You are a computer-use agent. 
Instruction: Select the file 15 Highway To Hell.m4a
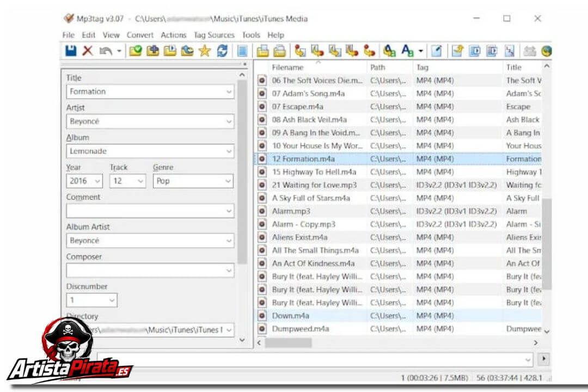coord(399,172)
